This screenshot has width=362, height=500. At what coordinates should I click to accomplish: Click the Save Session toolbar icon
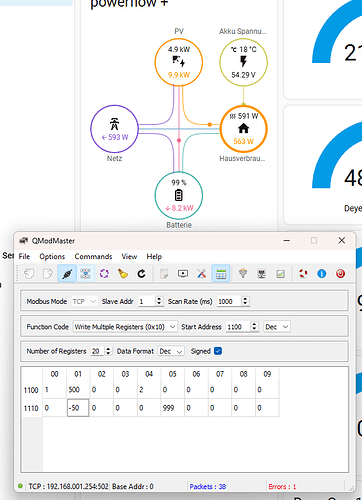(48, 274)
